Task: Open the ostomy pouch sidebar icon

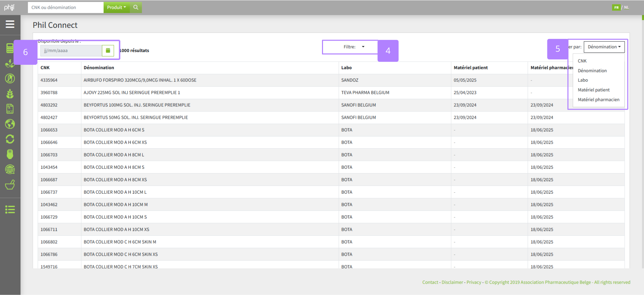Action: (10, 154)
